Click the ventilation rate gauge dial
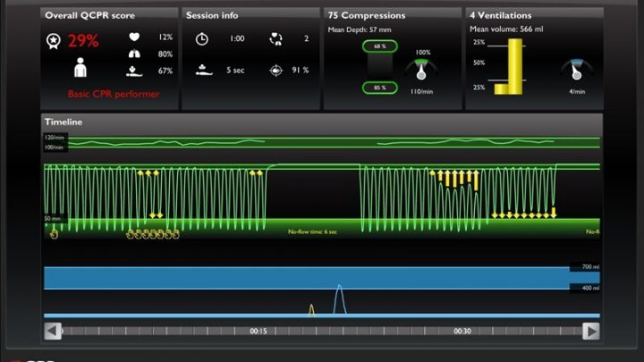This screenshot has height=362, width=644. 577,70
